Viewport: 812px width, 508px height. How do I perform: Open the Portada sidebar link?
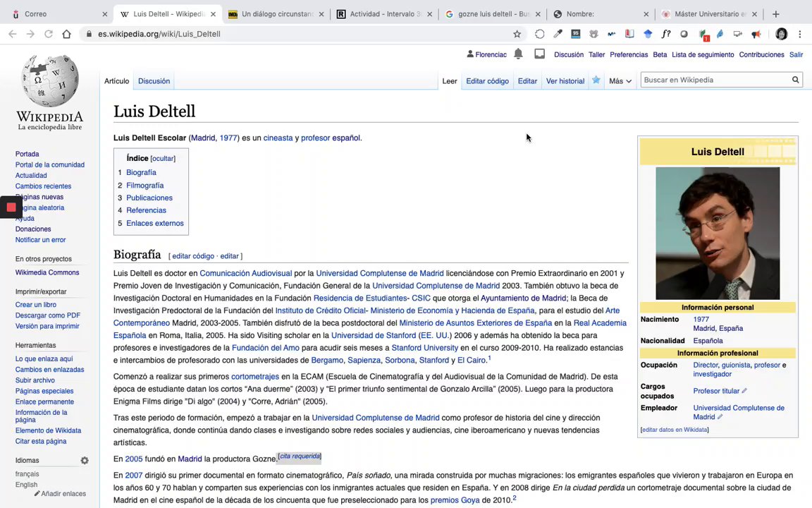tap(27, 154)
